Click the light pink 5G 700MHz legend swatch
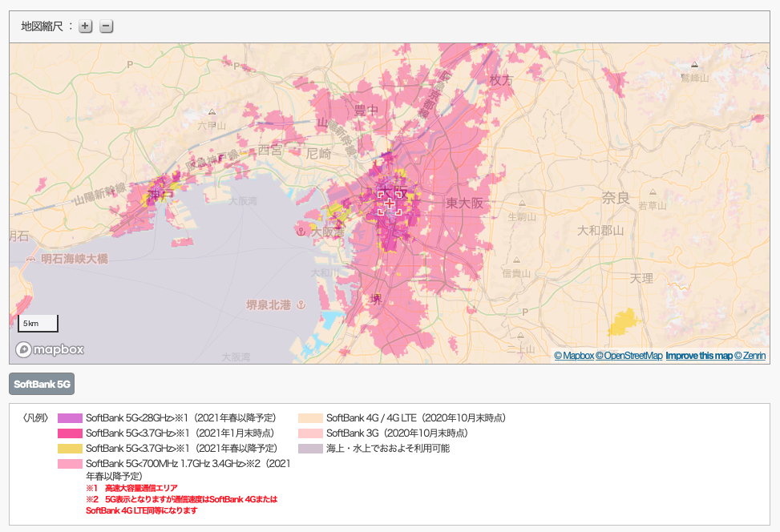This screenshot has width=780, height=532. click(70, 464)
